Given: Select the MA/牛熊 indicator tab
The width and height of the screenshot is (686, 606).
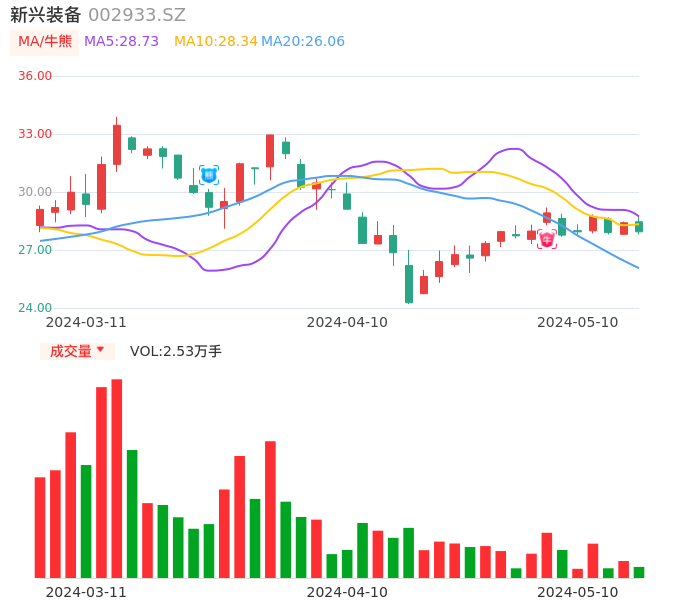Looking at the screenshot, I should tap(45, 42).
